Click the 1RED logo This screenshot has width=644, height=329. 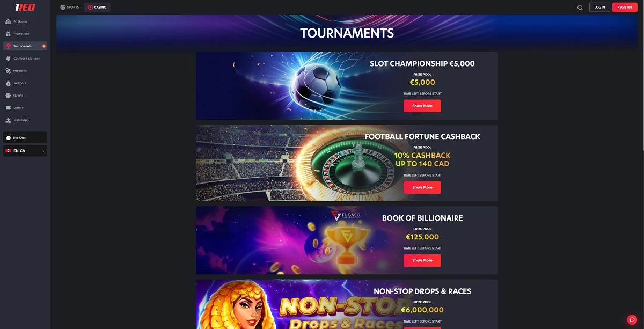point(25,8)
